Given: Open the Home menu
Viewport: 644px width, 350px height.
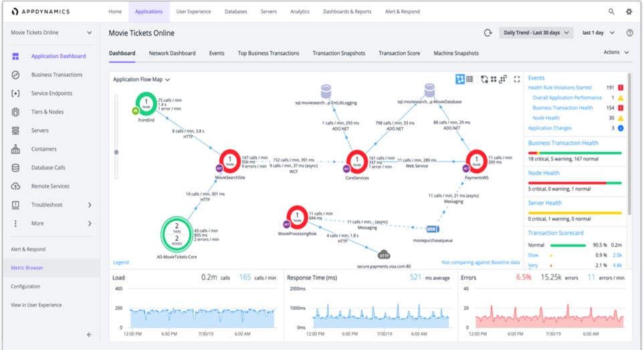Looking at the screenshot, I should [115, 11].
